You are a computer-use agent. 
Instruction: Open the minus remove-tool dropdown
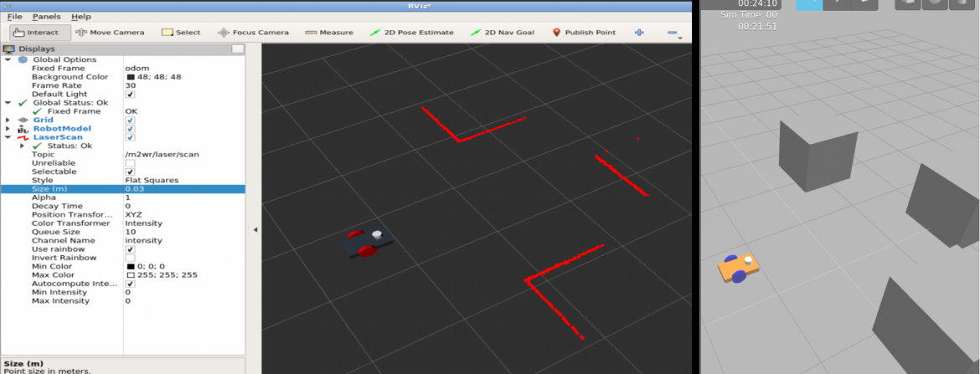pos(673,33)
